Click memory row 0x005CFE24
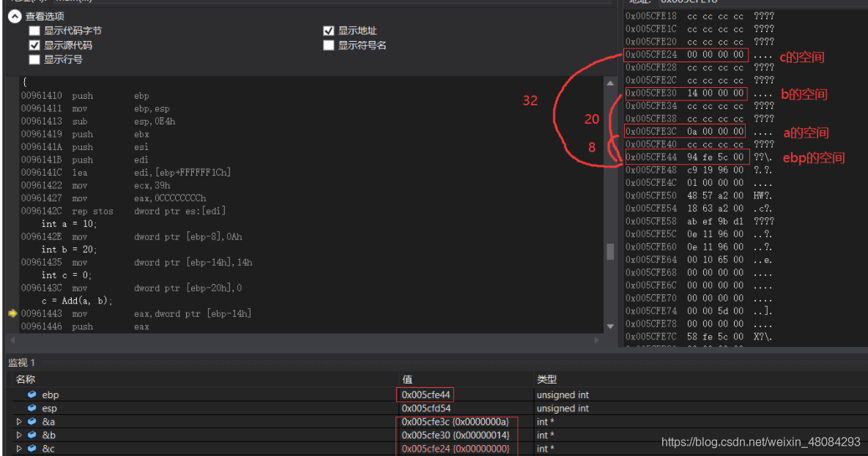The image size is (868, 456). tap(699, 55)
